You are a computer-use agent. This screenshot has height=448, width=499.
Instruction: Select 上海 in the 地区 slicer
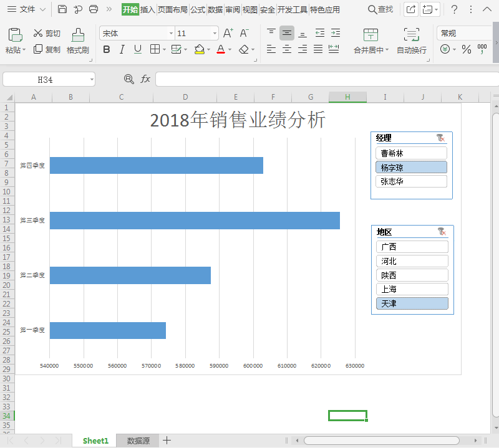[412, 289]
